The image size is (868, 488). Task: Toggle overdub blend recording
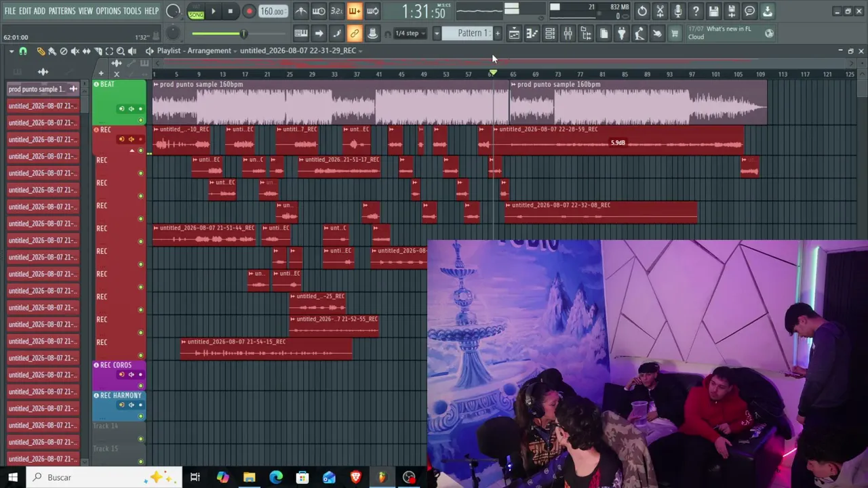pos(354,11)
